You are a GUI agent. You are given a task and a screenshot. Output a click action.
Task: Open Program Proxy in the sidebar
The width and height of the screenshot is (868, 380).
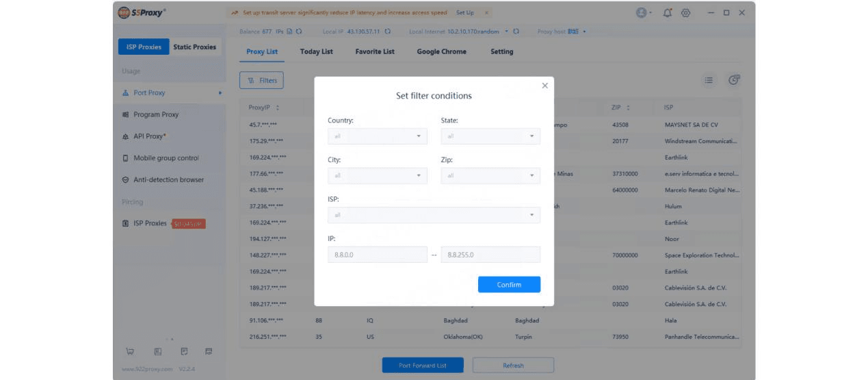[155, 114]
